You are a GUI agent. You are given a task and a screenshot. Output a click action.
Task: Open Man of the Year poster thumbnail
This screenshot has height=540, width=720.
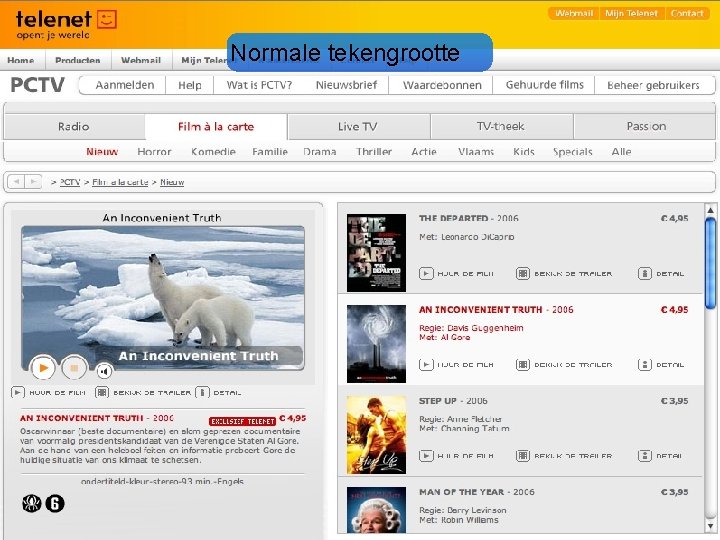pyautogui.click(x=377, y=510)
